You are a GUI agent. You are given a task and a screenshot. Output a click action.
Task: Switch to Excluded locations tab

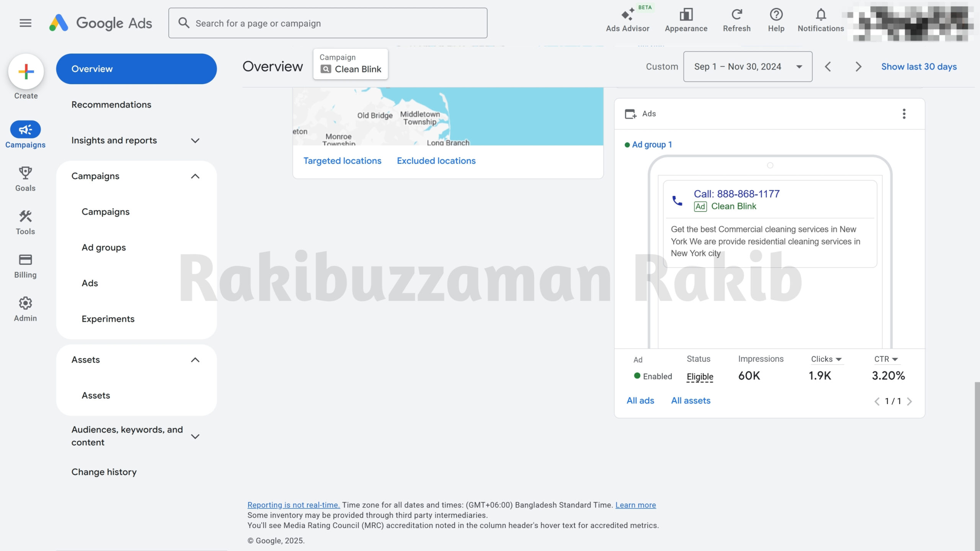point(436,161)
